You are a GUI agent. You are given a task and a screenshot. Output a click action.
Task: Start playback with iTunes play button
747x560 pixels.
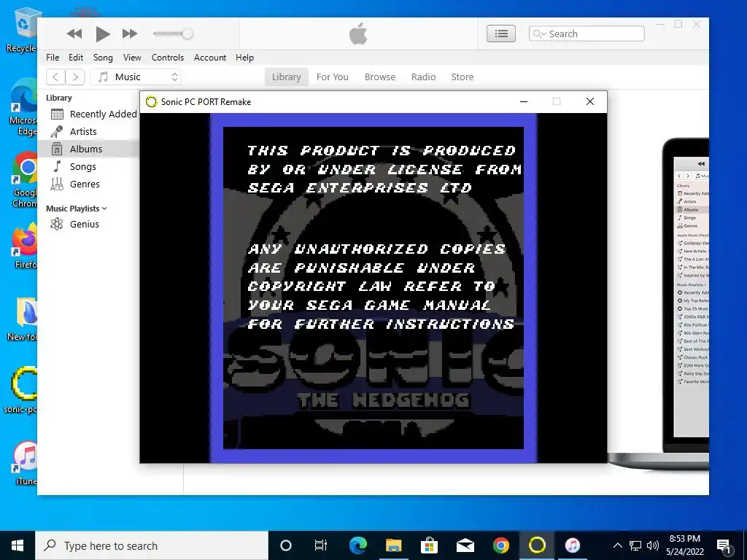click(x=102, y=34)
